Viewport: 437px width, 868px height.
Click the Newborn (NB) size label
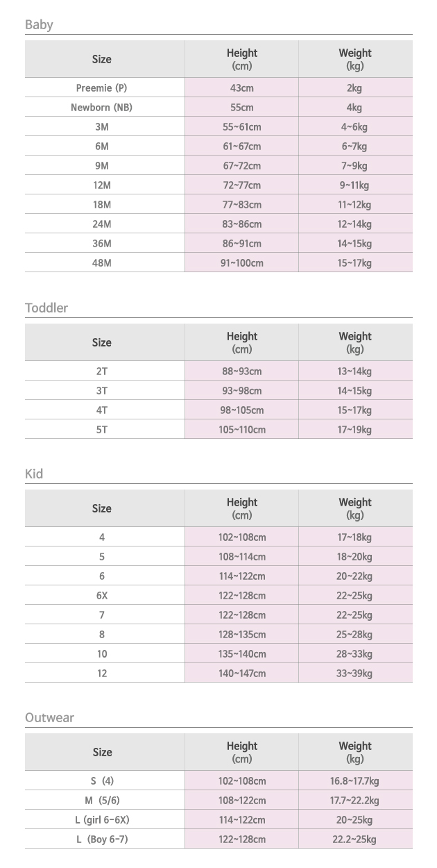pos(101,108)
